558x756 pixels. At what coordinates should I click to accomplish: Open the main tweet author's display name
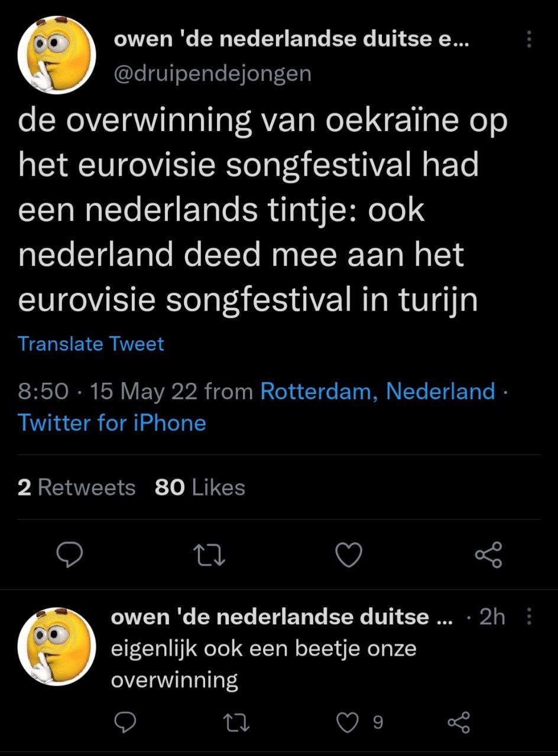click(291, 40)
